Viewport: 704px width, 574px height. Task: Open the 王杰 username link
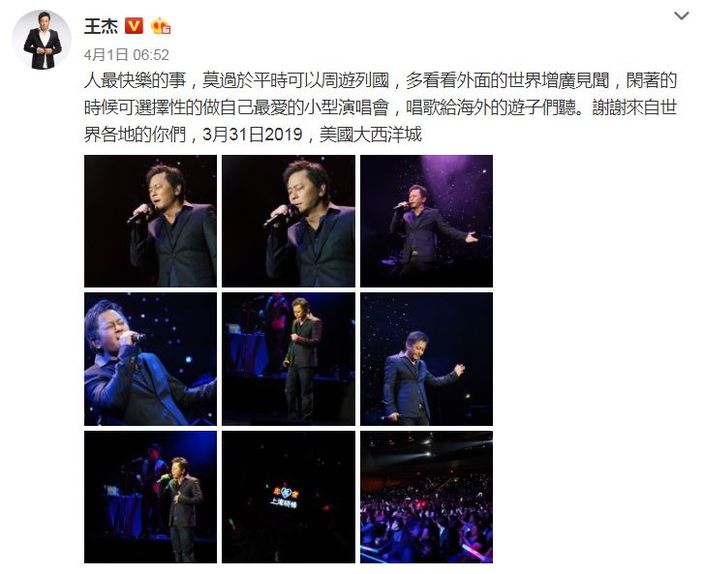(101, 26)
